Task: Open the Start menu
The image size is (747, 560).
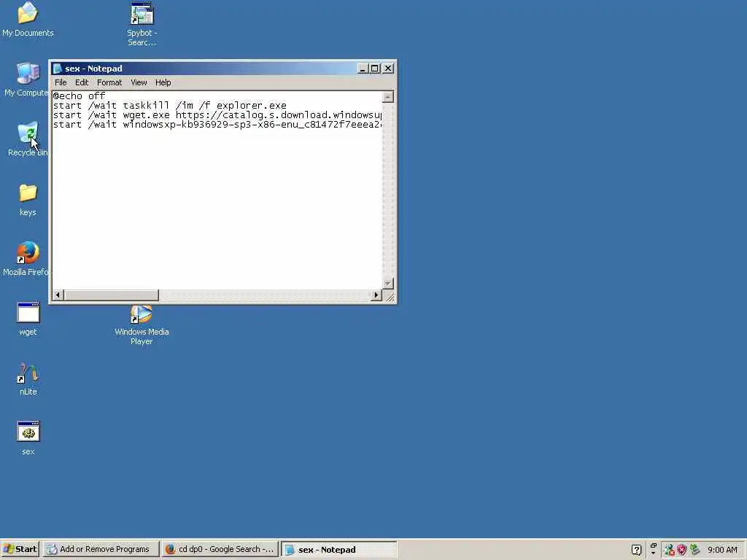Action: [20, 549]
